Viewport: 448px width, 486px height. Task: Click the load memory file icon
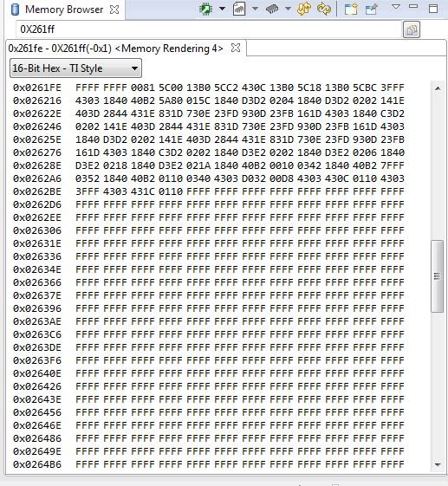(239, 9)
